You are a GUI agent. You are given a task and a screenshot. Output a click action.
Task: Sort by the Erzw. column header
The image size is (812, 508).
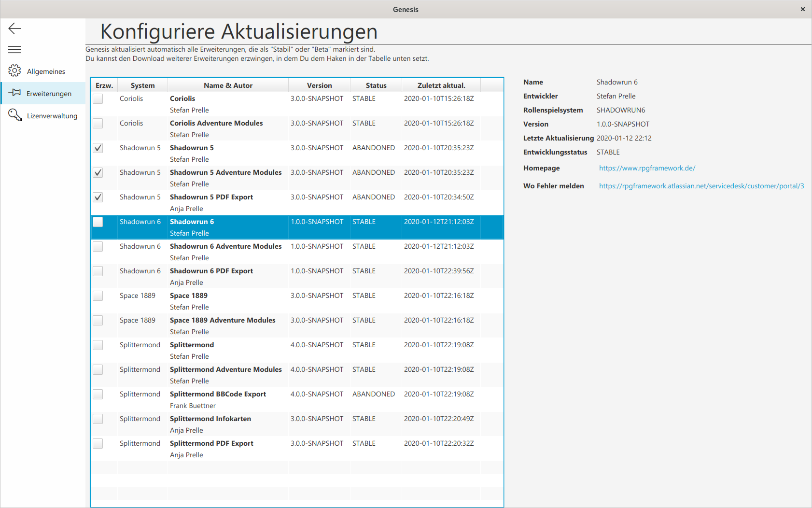104,85
